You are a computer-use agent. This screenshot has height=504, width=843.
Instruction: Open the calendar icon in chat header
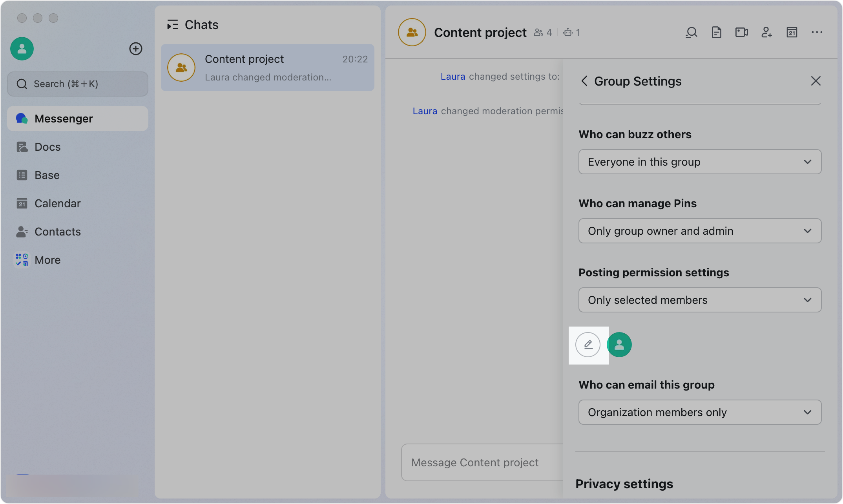(792, 32)
